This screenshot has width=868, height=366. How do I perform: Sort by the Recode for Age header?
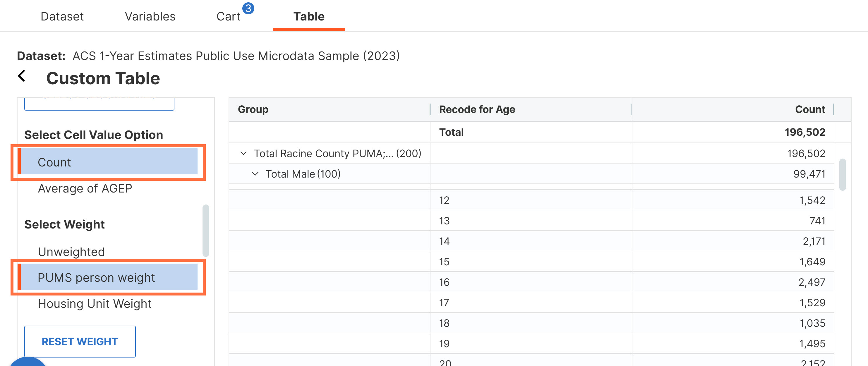pos(477,109)
